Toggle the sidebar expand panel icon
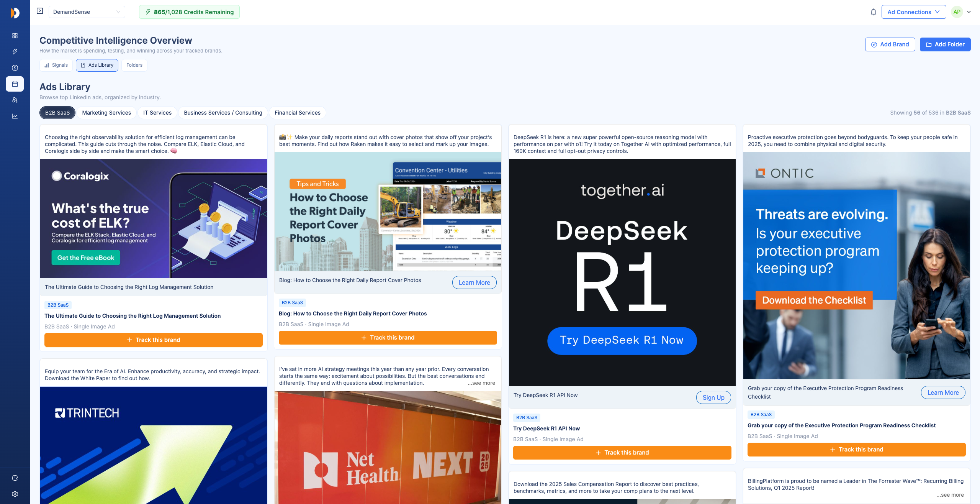Screen dimensions: 980x504 40,11
